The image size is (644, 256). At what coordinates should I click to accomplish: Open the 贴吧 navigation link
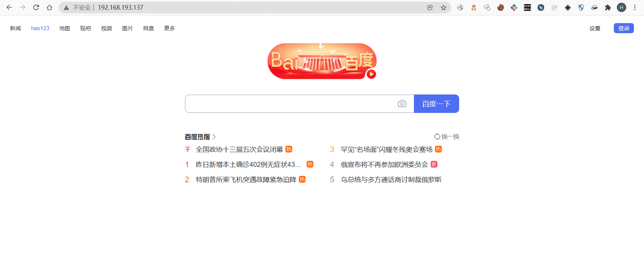pos(86,28)
